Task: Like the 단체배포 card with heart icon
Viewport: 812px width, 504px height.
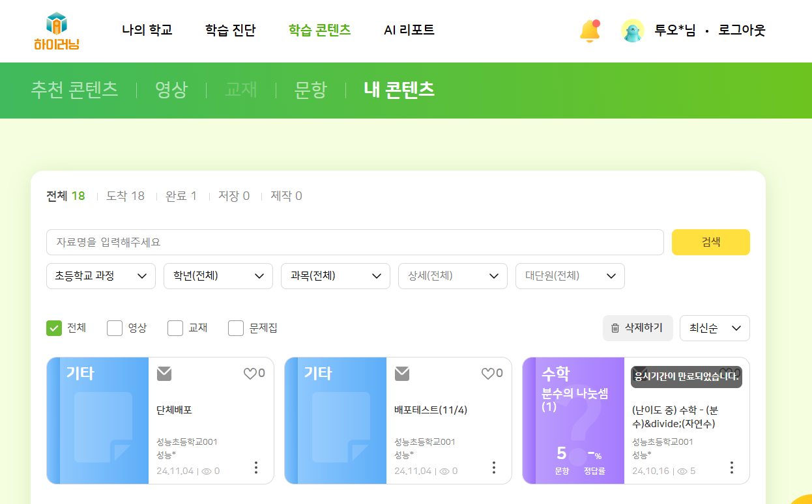Action: click(250, 373)
